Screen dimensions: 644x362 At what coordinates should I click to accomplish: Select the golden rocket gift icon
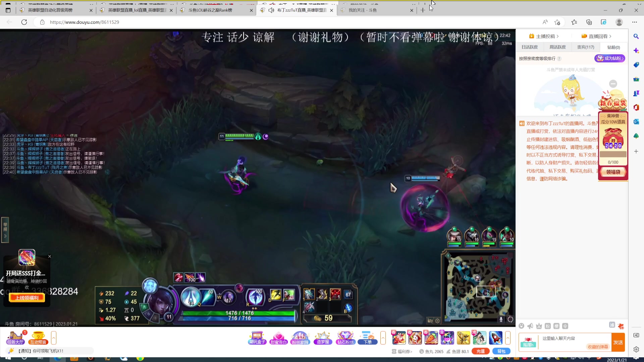[463, 338]
